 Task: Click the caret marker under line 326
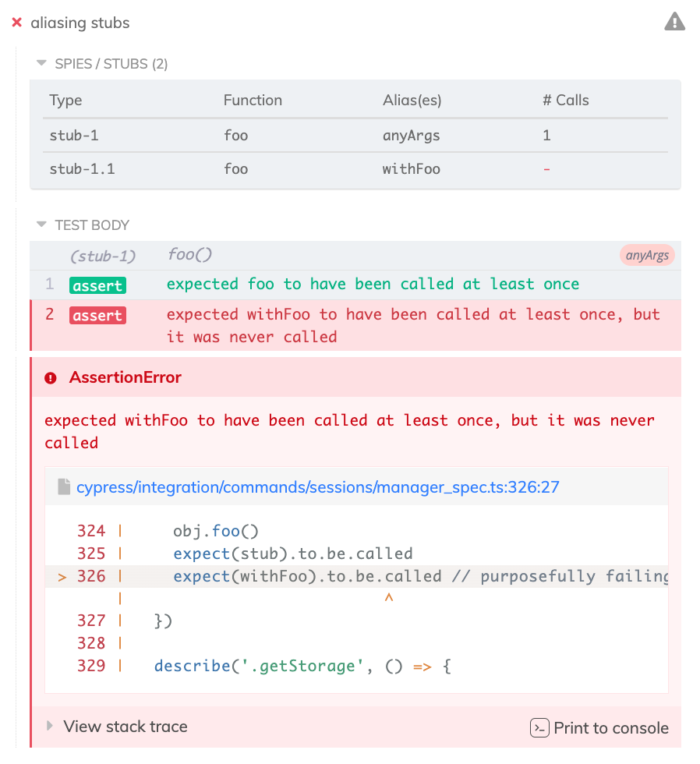pyautogui.click(x=388, y=599)
